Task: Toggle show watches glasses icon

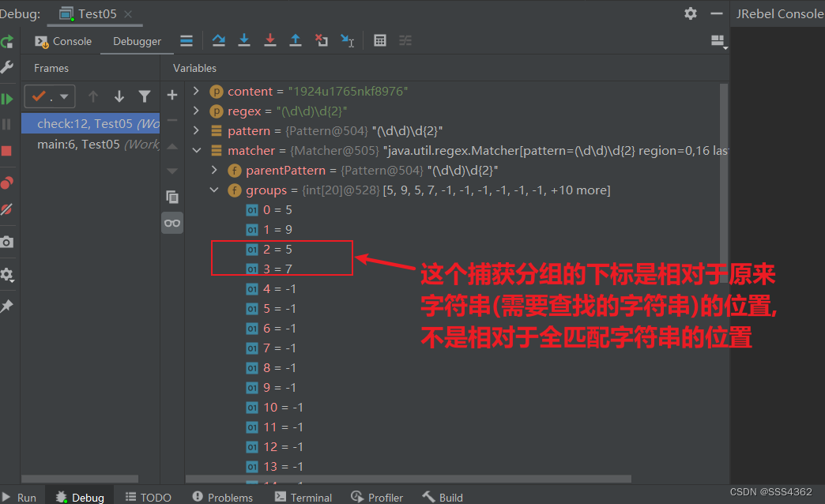Action: click(172, 223)
